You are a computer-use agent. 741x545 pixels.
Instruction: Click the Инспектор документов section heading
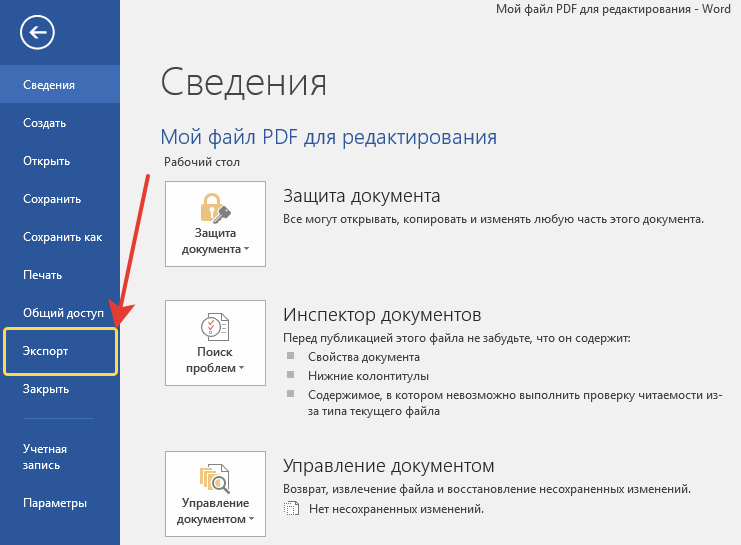382,315
